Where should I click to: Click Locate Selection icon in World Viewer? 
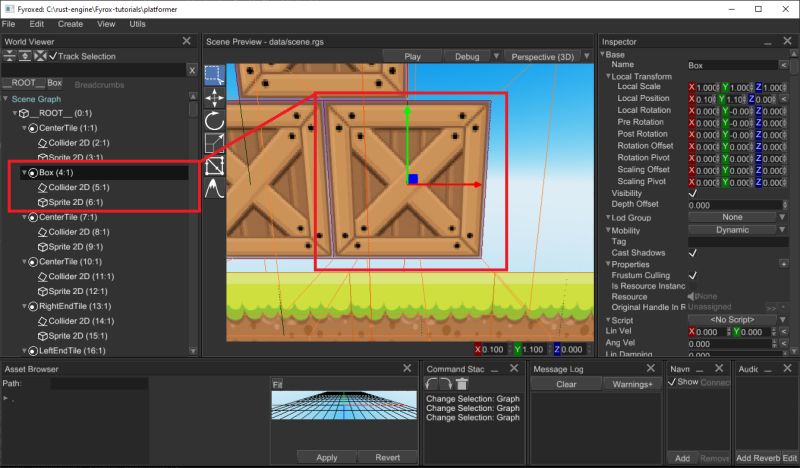tap(40, 56)
